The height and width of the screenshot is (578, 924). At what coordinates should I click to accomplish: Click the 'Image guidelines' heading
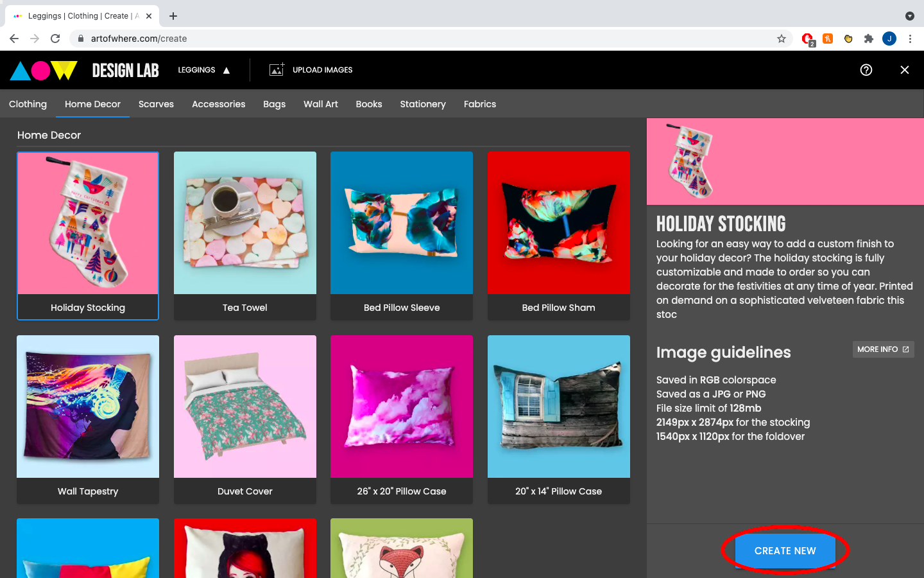(723, 352)
